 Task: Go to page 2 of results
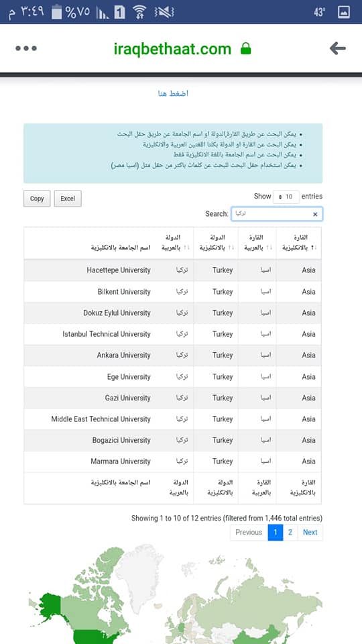pyautogui.click(x=290, y=532)
